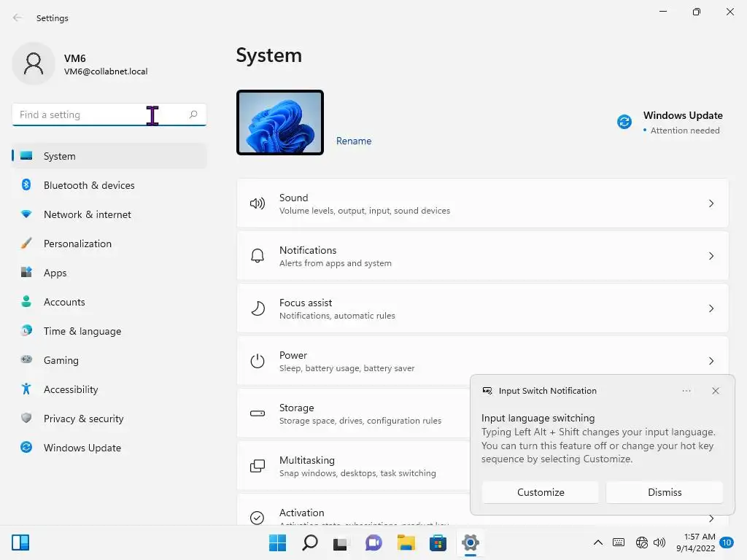Click the Power icon in settings list

258,361
